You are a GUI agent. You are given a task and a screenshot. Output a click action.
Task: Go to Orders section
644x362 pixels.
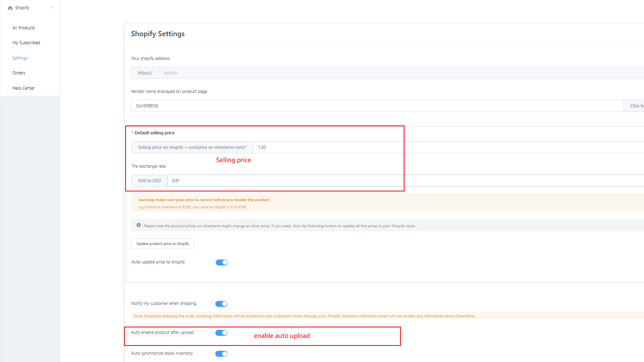click(x=19, y=73)
